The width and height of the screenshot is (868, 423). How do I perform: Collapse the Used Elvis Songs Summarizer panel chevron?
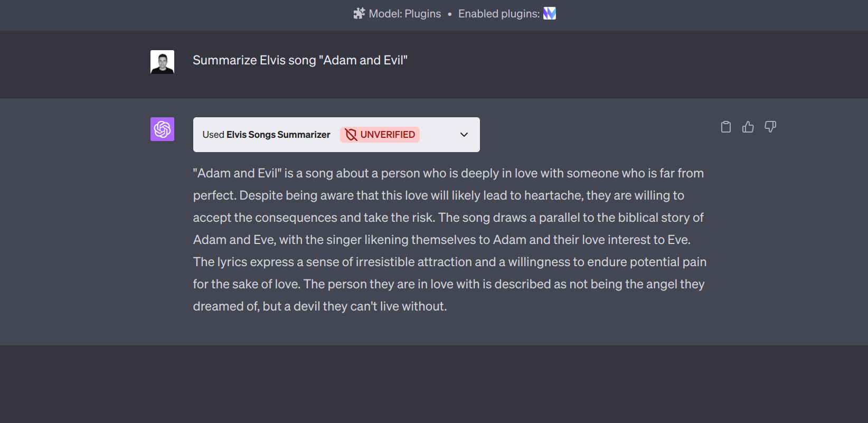pyautogui.click(x=464, y=135)
